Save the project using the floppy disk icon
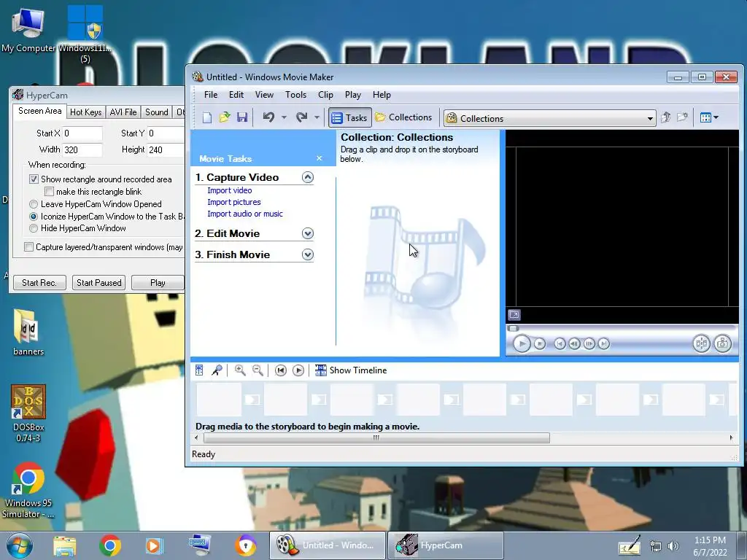The height and width of the screenshot is (560, 747). pos(242,117)
